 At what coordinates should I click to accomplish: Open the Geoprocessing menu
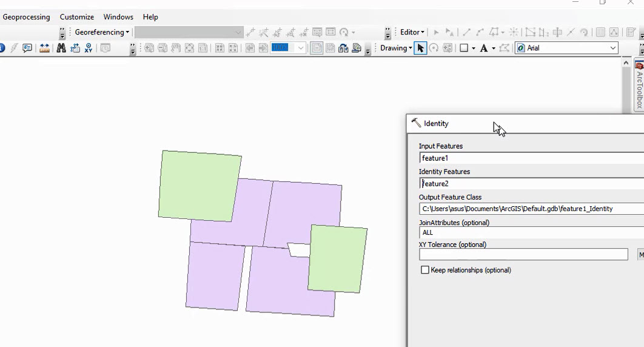click(x=26, y=17)
